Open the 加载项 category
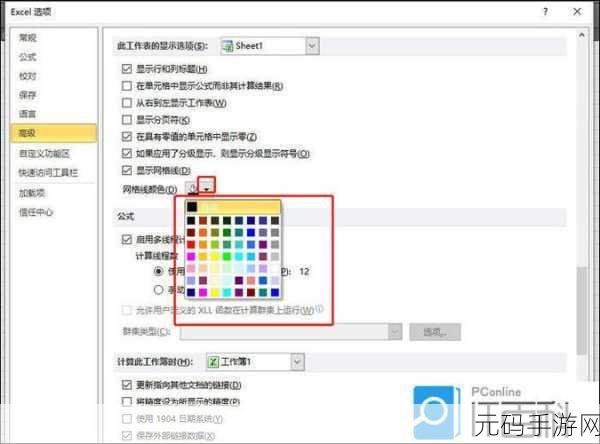Viewport: 600px width, 444px height. 32,193
